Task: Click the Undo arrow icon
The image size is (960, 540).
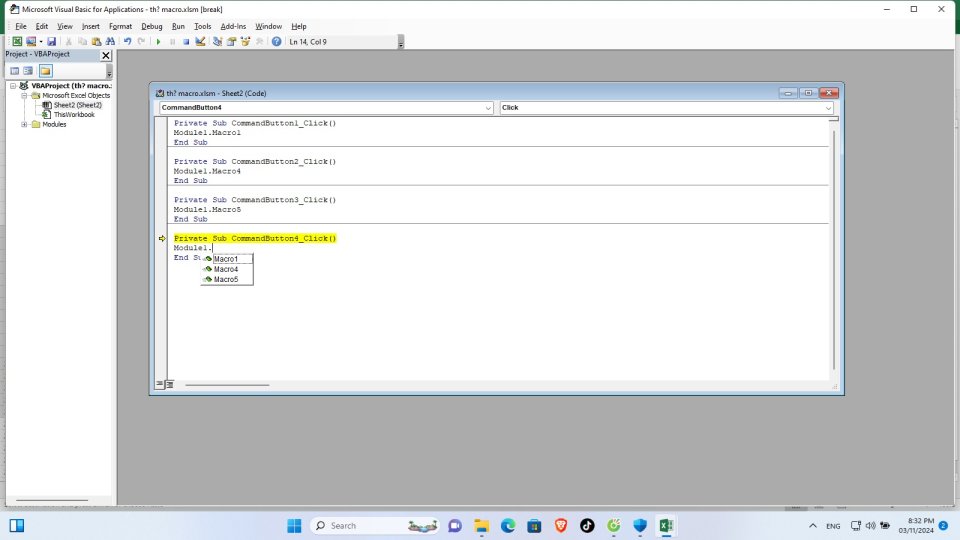Action: [x=127, y=42]
